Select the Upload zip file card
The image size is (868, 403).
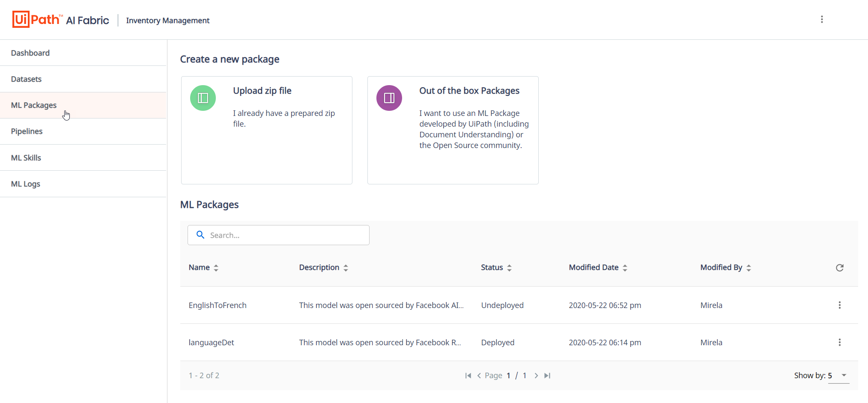(266, 130)
